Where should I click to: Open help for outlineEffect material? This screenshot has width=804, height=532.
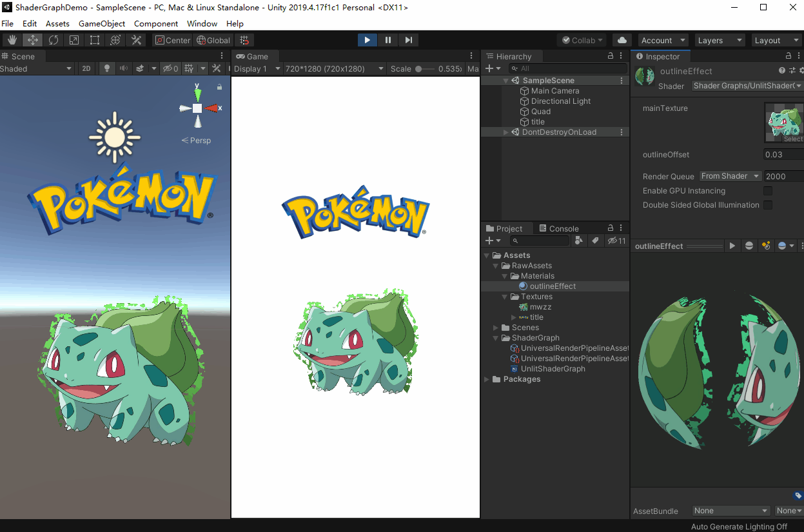[782, 70]
